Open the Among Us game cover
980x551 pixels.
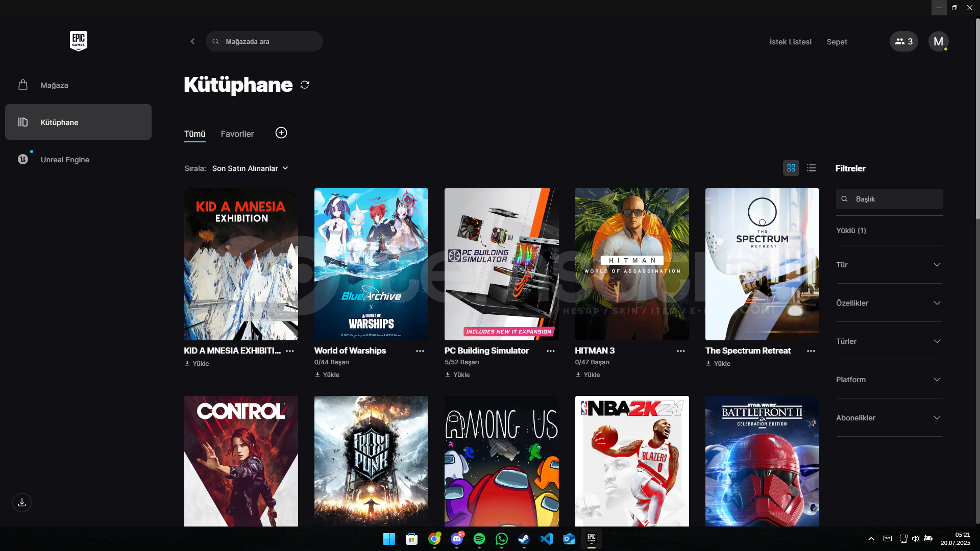click(502, 461)
